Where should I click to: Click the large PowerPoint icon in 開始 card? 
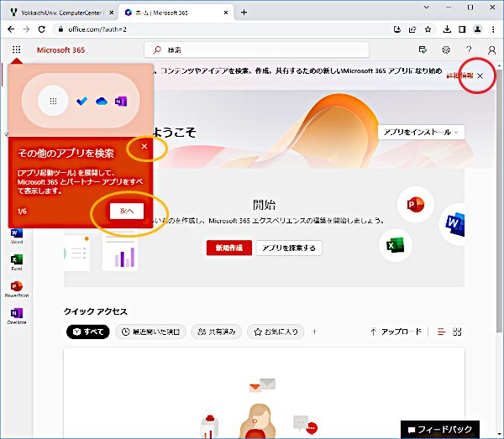[416, 205]
